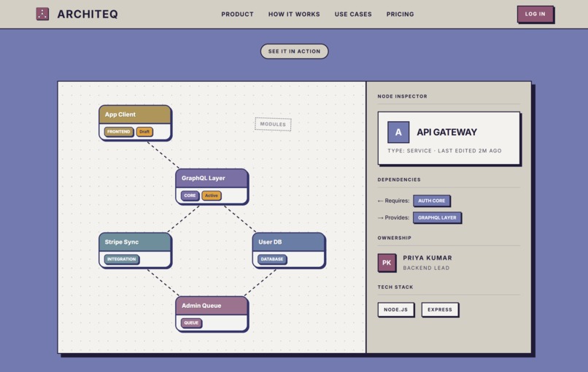This screenshot has width=588, height=372.
Task: Click the Provides label
Action: coord(393,217)
